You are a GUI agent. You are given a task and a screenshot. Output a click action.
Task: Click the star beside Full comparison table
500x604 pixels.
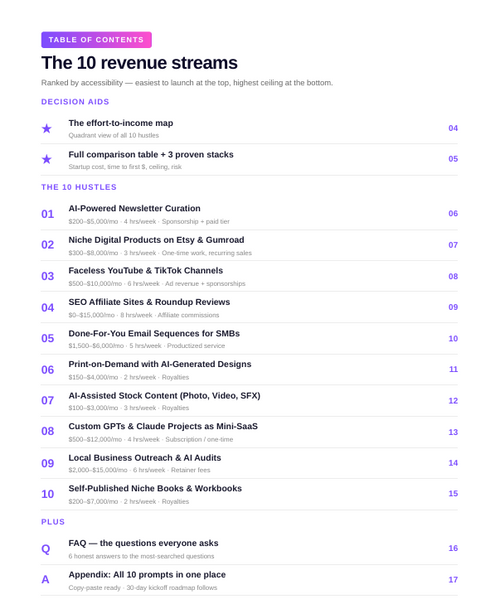pyautogui.click(x=47, y=159)
